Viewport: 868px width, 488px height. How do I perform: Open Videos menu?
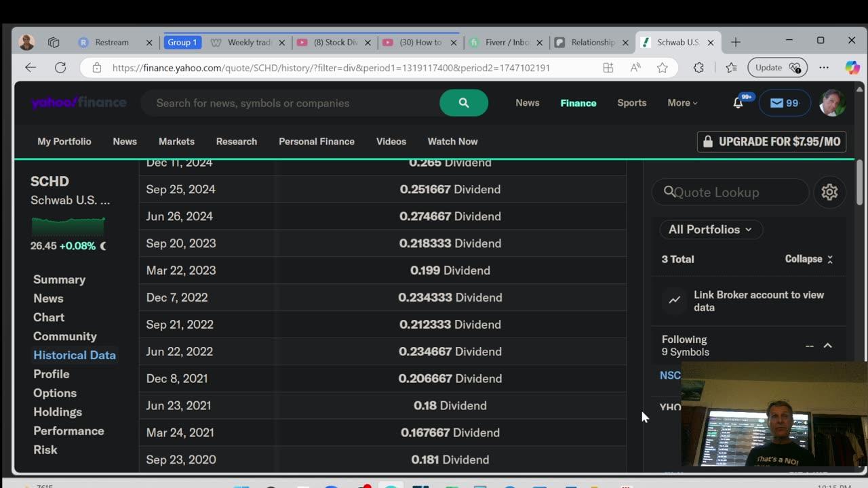(391, 142)
